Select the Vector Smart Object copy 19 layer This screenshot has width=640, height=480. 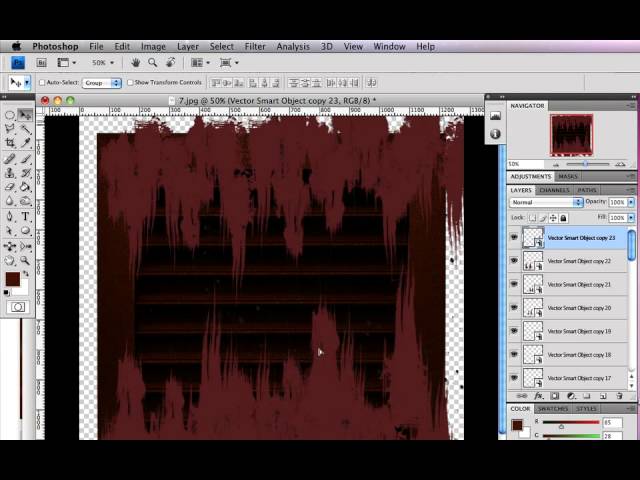579,331
